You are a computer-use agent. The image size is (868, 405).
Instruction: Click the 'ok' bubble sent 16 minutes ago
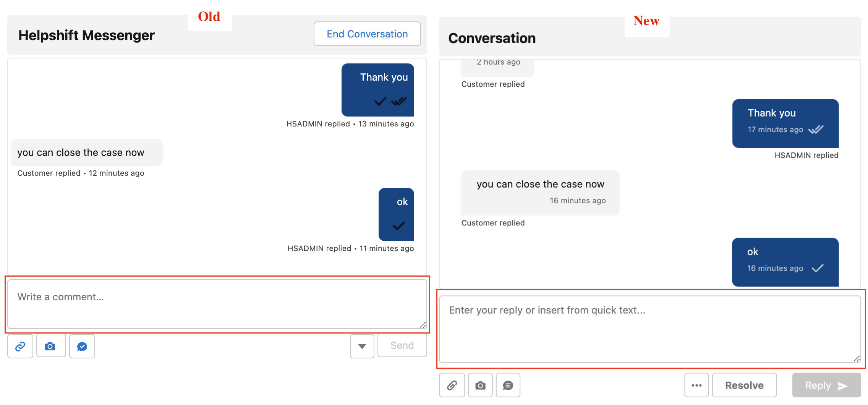pos(785,262)
